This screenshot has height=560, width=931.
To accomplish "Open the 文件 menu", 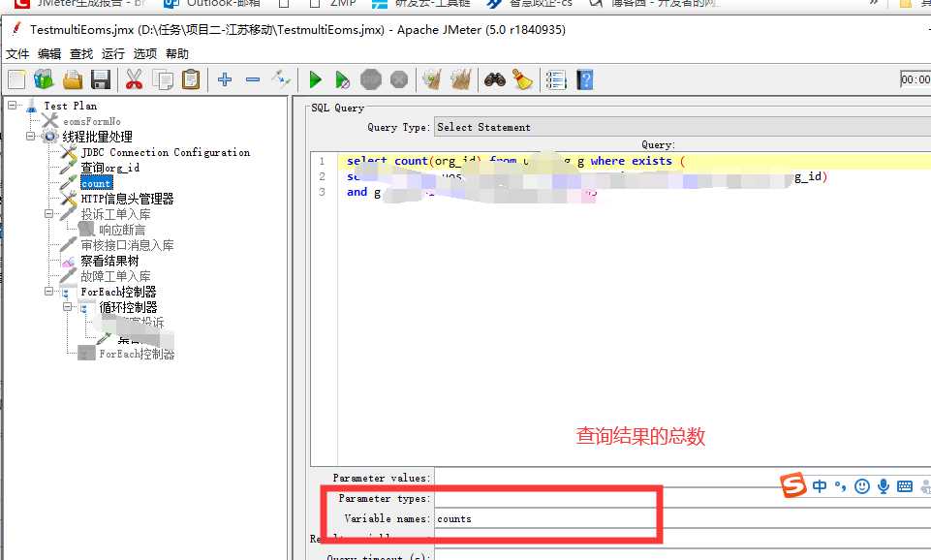I will [x=17, y=54].
